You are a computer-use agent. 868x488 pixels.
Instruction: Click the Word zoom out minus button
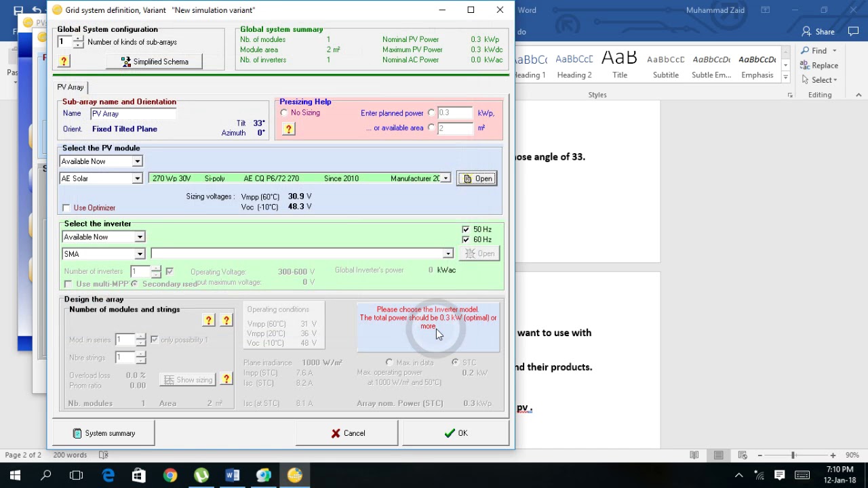click(x=759, y=455)
